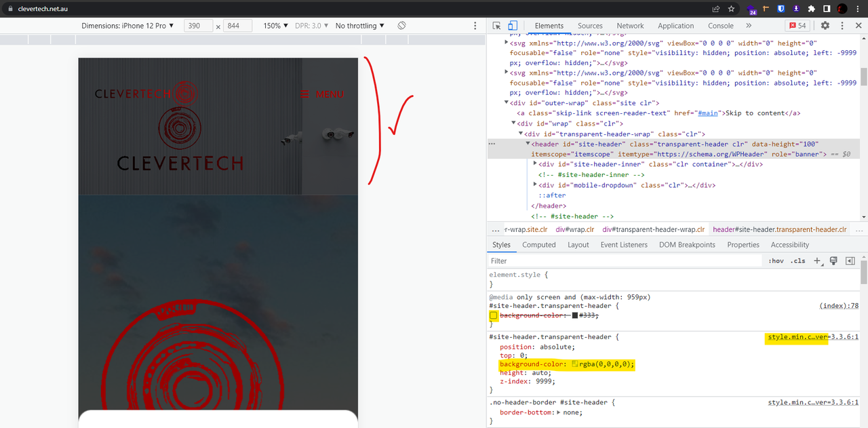This screenshot has width=868, height=428.
Task: Select div#wrap.clr in breadcrumb
Action: pyautogui.click(x=574, y=229)
